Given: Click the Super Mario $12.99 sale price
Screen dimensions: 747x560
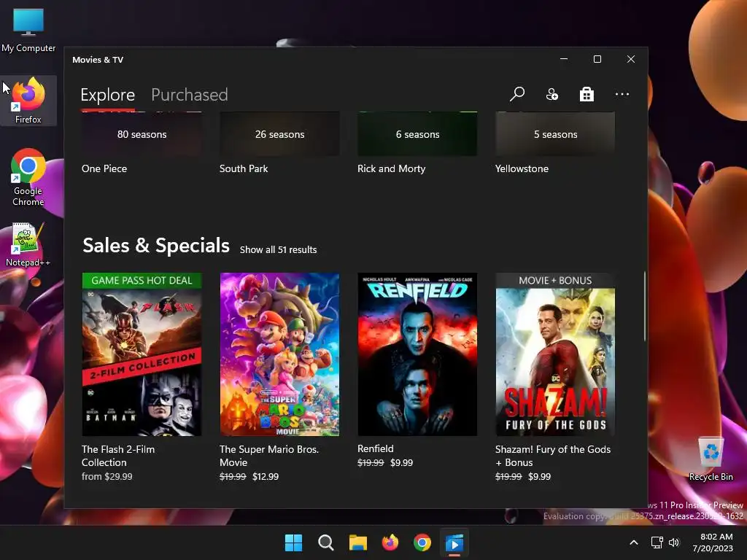Looking at the screenshot, I should tap(266, 476).
